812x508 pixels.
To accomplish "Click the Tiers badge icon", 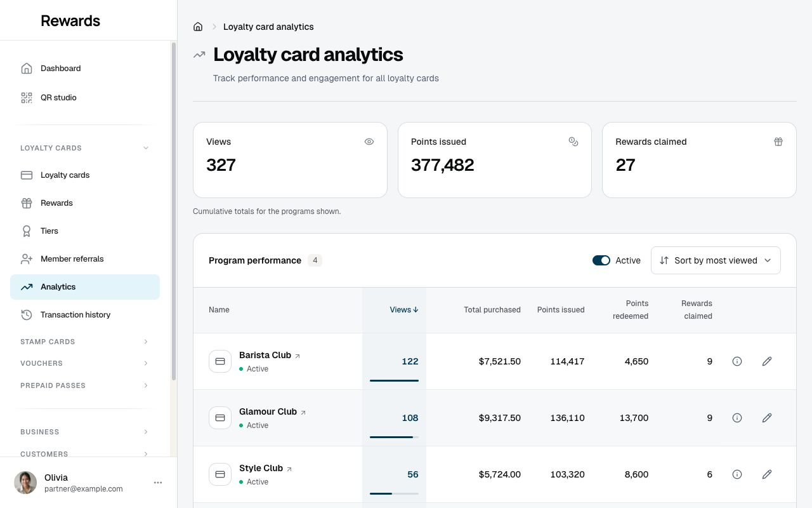I will click(27, 231).
